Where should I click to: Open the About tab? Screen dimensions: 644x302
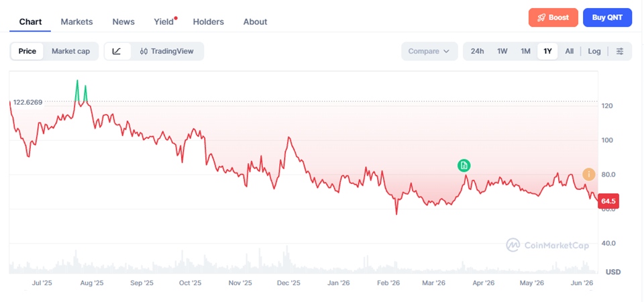point(256,21)
